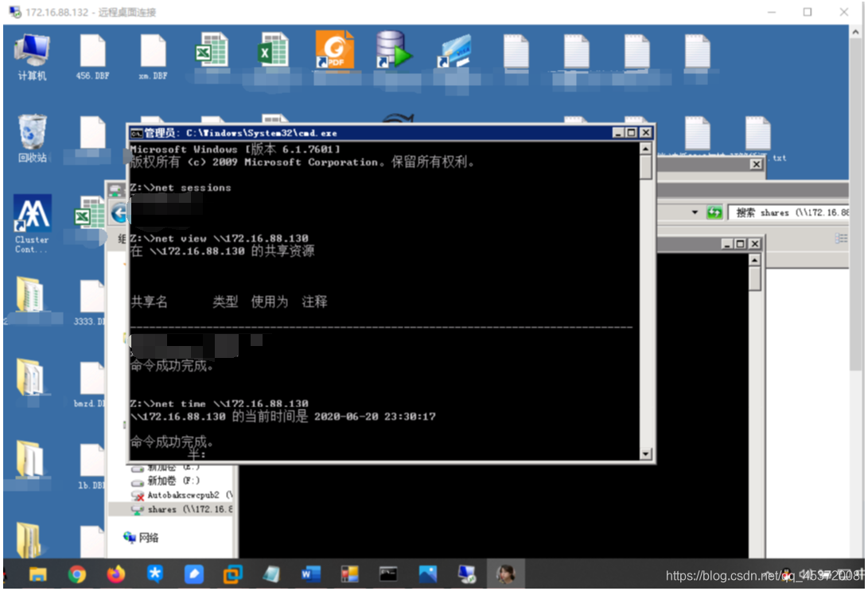This screenshot has height=591, width=868.
Task: Click the green refresh button in Explorer
Action: point(714,212)
